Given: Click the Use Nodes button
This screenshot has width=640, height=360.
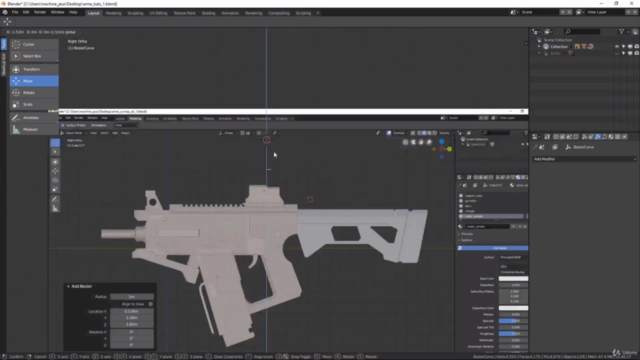Looking at the screenshot, I should [493, 248].
